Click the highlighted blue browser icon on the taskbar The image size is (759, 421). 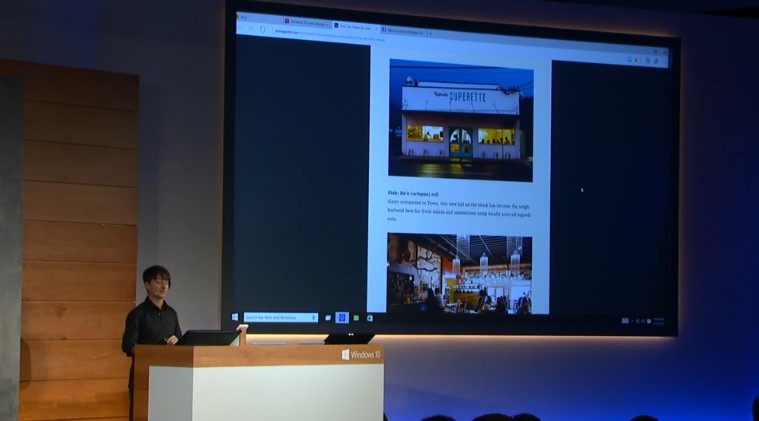[x=341, y=318]
